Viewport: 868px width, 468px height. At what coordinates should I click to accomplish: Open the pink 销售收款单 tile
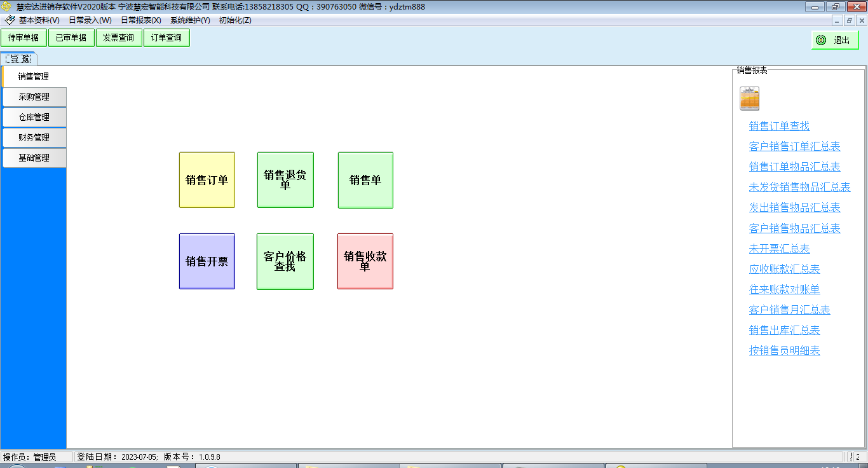coord(365,261)
